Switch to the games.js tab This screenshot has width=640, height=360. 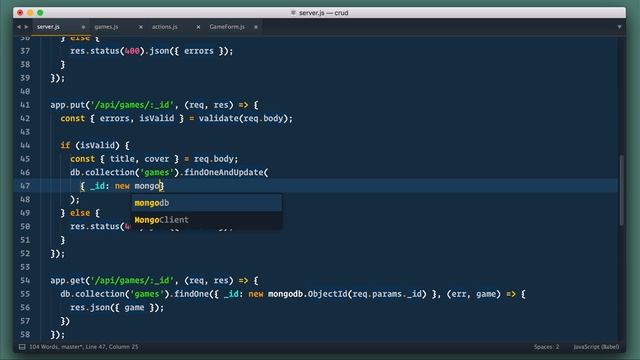click(106, 27)
